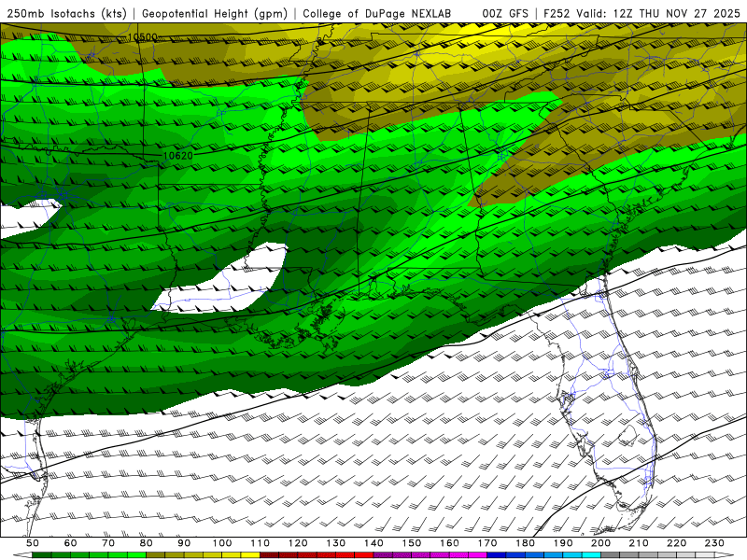The height and width of the screenshot is (560, 747).
Task: Click the 120 label on the color scale
Action: pyautogui.click(x=298, y=543)
